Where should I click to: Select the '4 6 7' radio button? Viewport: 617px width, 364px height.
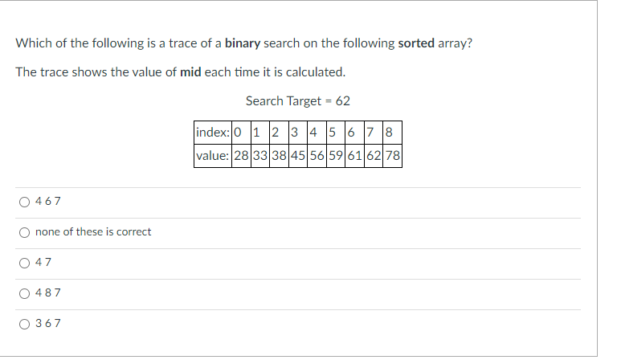click(x=24, y=202)
